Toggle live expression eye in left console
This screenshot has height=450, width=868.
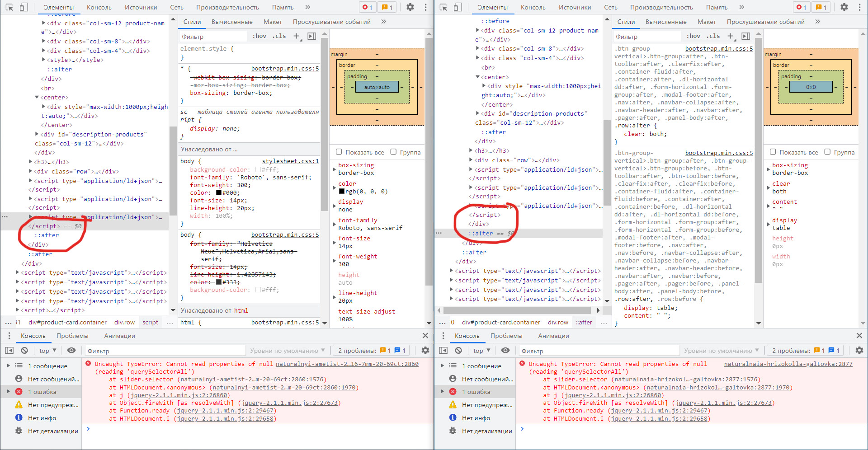(71, 350)
